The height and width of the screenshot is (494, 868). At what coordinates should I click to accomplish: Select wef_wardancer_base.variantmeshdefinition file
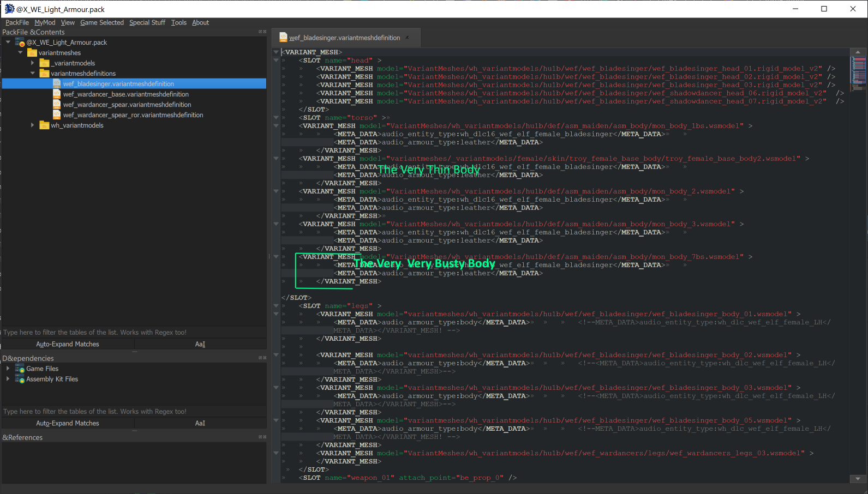tap(126, 94)
